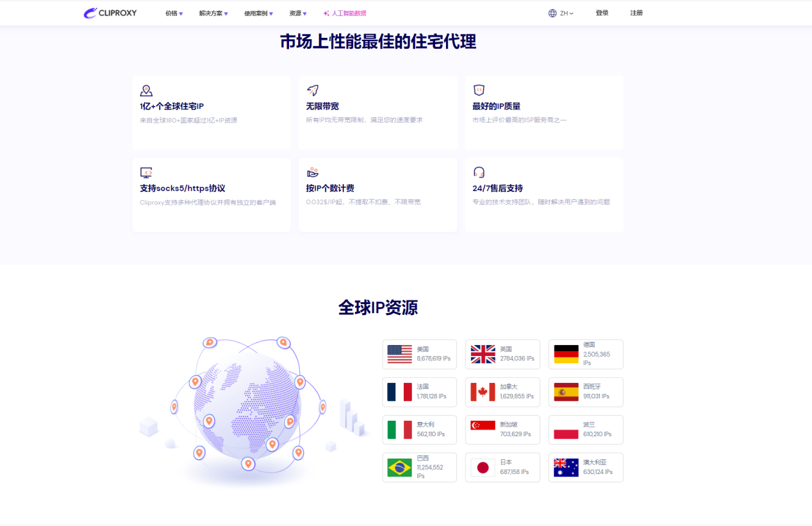Image resolution: width=812 pixels, height=526 pixels.
Task: Open the 使用案例 dropdown
Action: tap(258, 13)
